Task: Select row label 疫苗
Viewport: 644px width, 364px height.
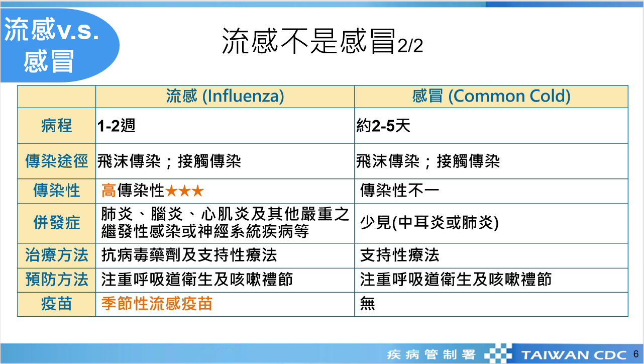Action: pyautogui.click(x=57, y=304)
